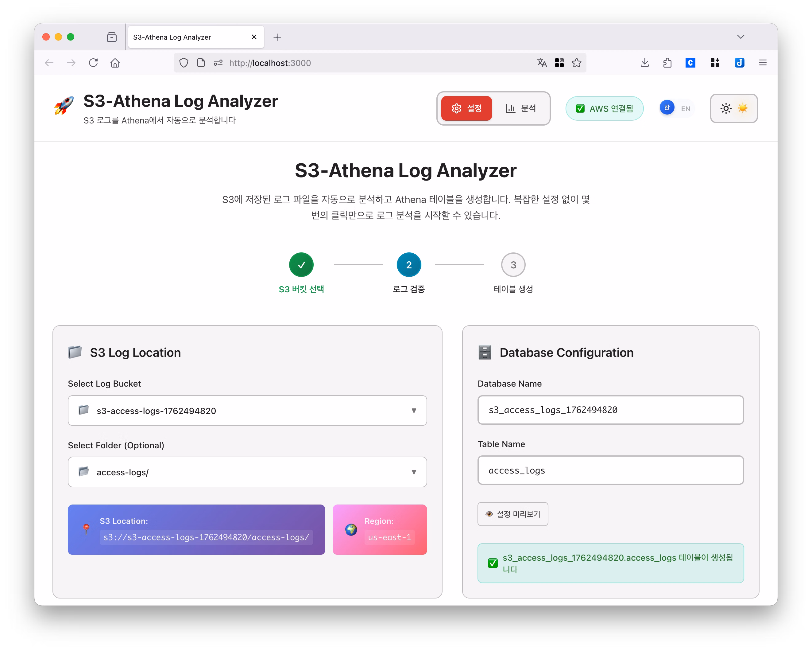This screenshot has width=812, height=651.
Task: Click the translate page icon
Action: [542, 63]
